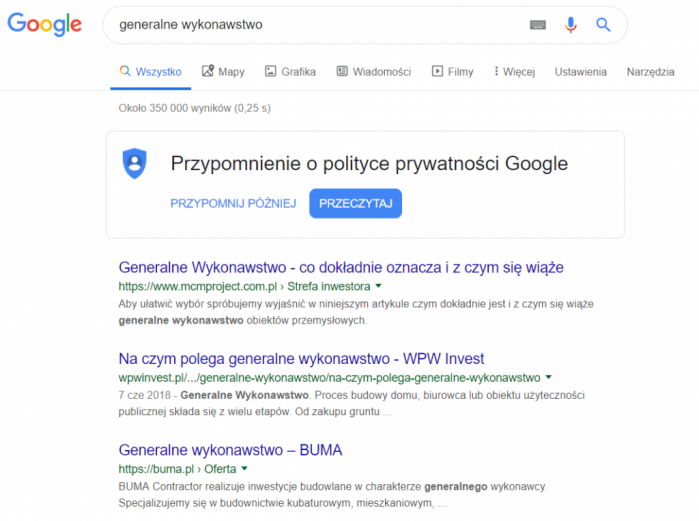Click the privacy shield icon
Screen dimensions: 699x521
pyautogui.click(x=134, y=163)
